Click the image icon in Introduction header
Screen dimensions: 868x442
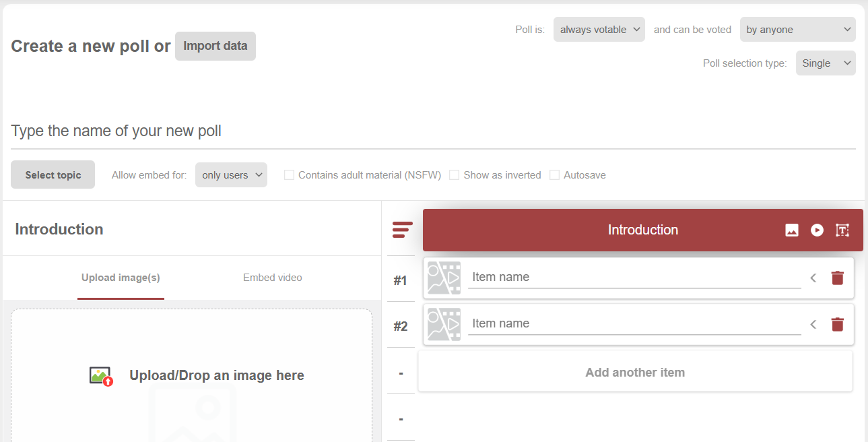[792, 230]
